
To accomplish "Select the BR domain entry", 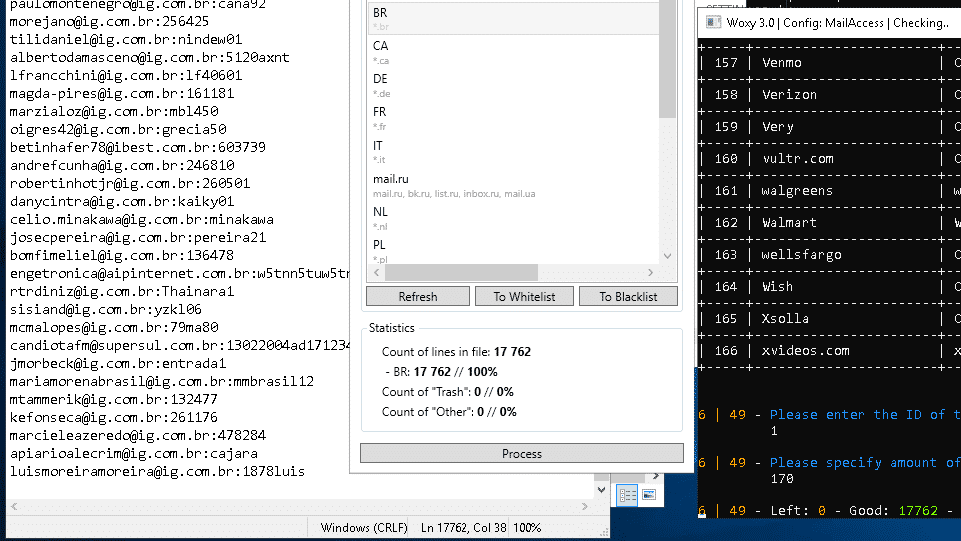I will pos(512,19).
